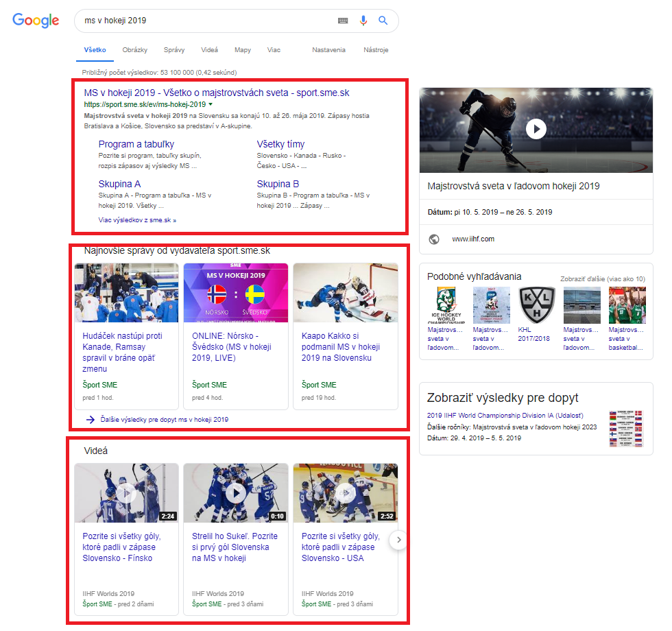
Task: Click 'Ďalšie výsledky pre dopyt ms v hokeji 2019'
Action: point(164,420)
